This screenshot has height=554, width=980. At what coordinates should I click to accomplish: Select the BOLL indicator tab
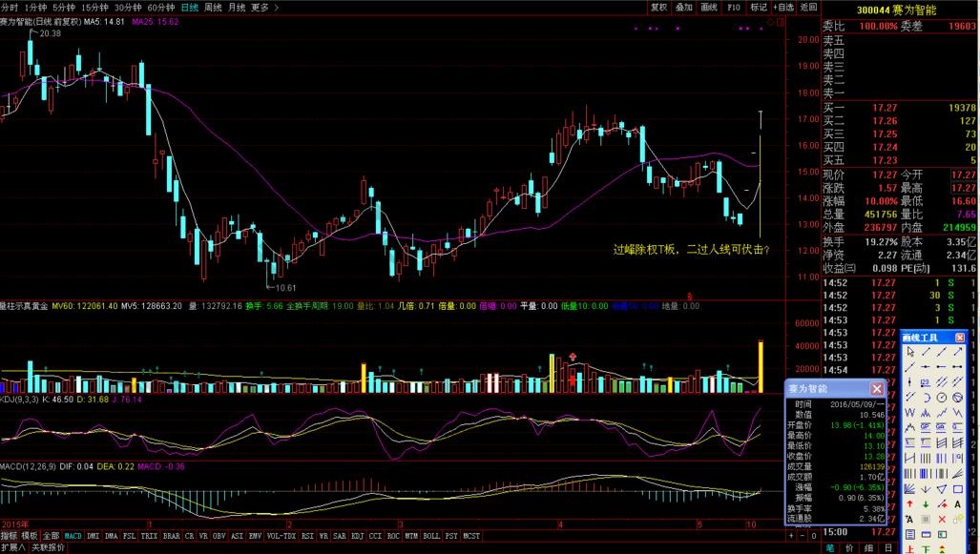pos(431,536)
